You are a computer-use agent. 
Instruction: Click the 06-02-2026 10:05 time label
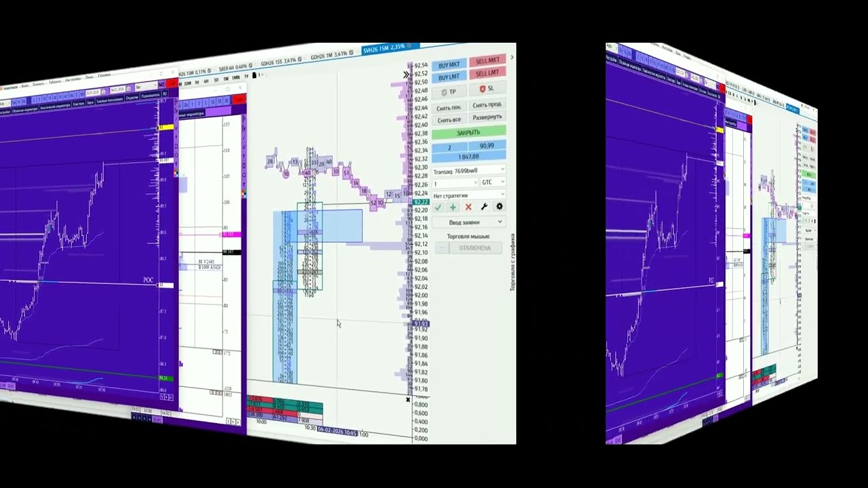pyautogui.click(x=337, y=432)
